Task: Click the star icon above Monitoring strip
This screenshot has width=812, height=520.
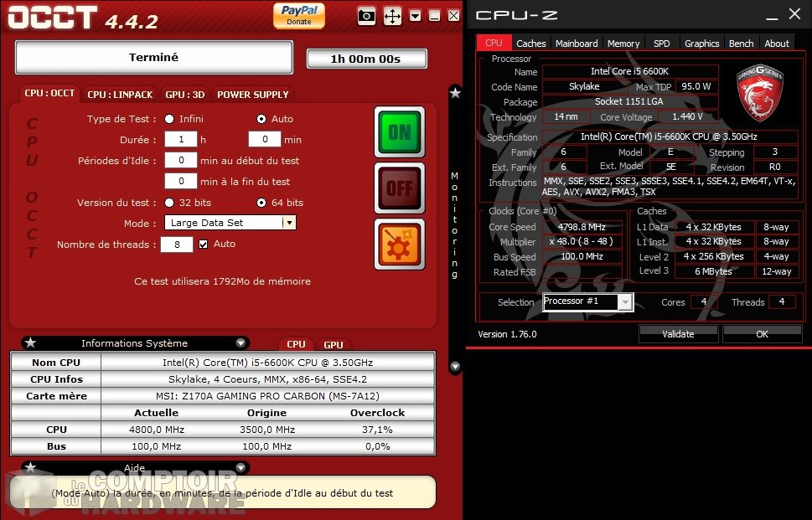Action: pyautogui.click(x=455, y=93)
